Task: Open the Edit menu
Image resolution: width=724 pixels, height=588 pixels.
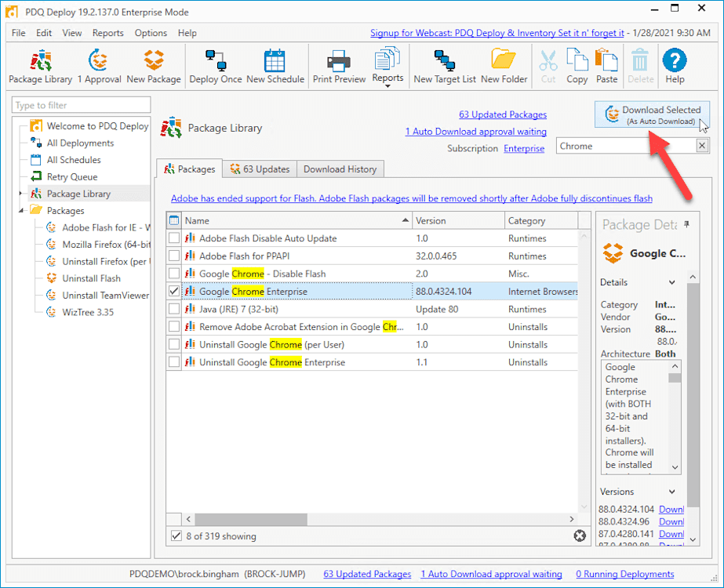Action: click(44, 33)
